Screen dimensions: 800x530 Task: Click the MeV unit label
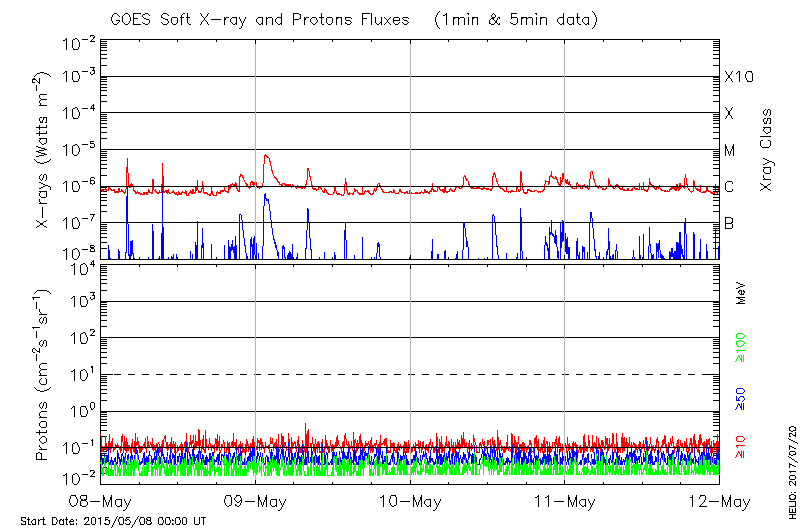click(x=741, y=294)
